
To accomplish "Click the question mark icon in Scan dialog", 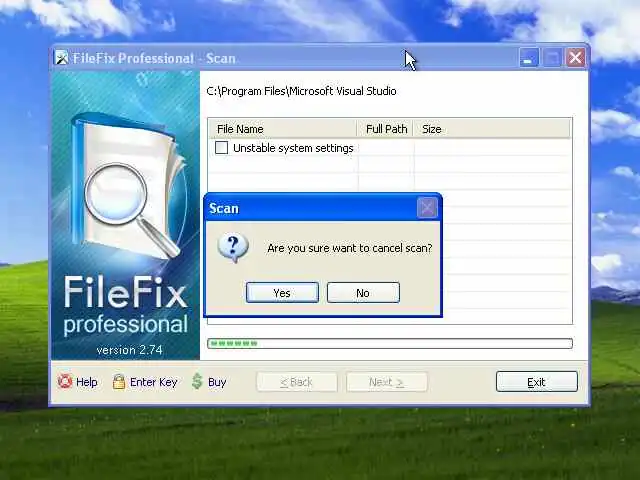I will [x=233, y=248].
